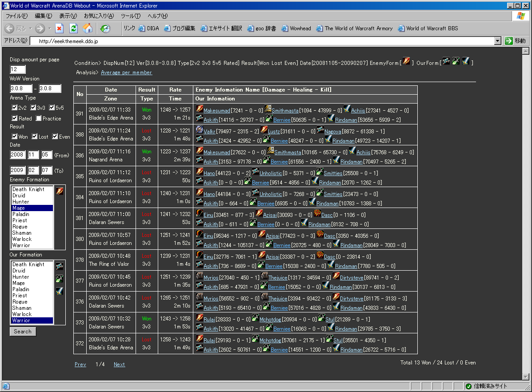Enable the Practice checkbox

[39, 118]
